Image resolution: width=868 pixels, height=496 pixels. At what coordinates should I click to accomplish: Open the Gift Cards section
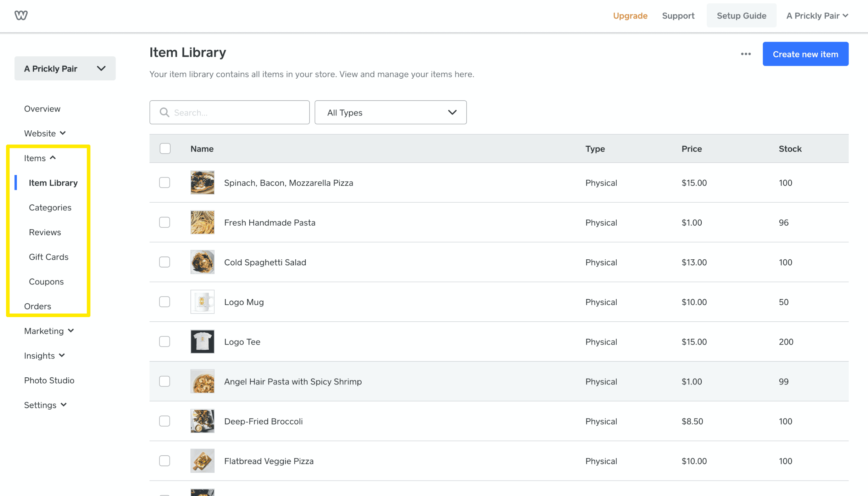[49, 257]
